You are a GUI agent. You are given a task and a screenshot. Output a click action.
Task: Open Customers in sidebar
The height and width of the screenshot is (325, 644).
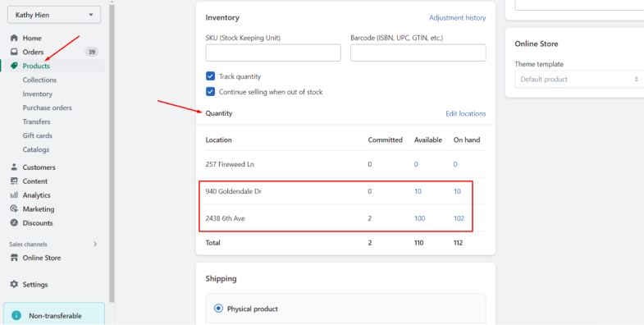point(39,167)
